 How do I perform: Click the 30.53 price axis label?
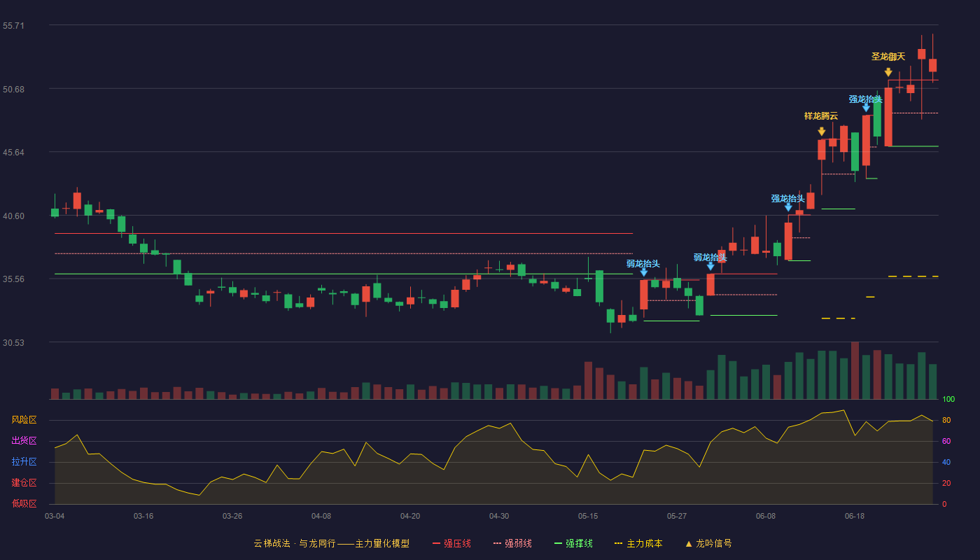click(x=13, y=343)
